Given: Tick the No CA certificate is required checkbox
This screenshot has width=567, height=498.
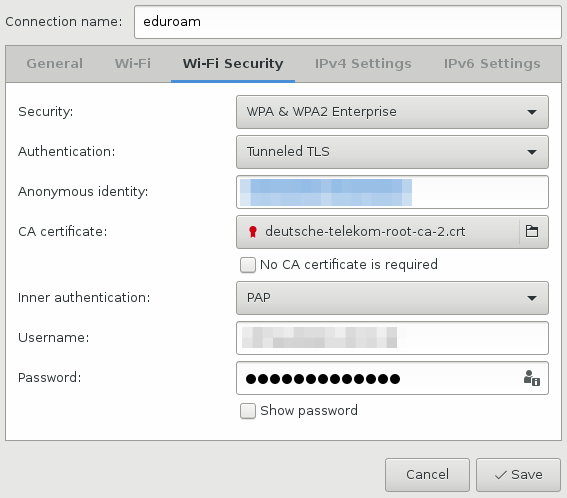Looking at the screenshot, I should [248, 265].
